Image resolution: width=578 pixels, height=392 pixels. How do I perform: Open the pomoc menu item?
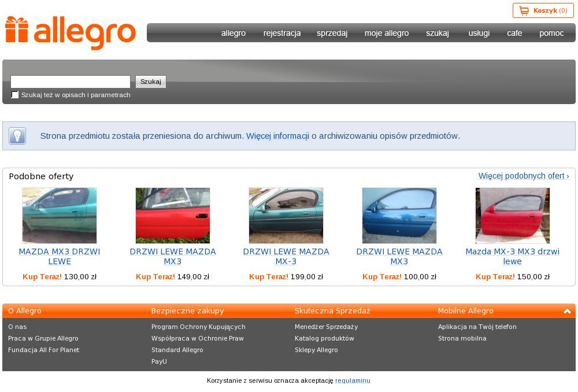point(551,33)
